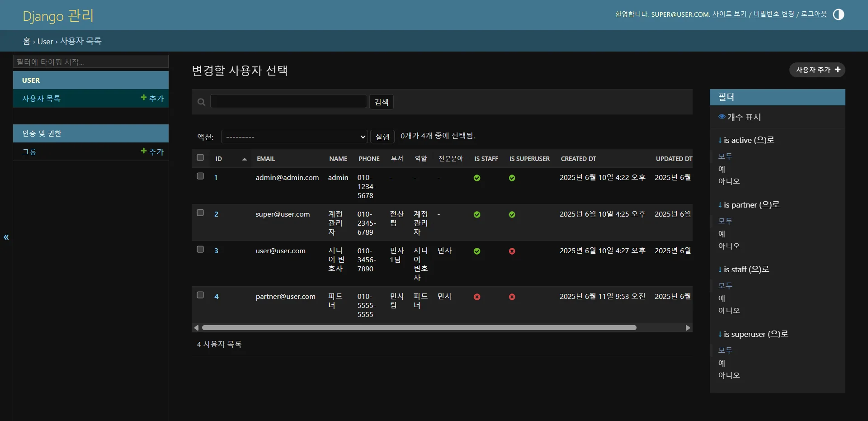The height and width of the screenshot is (421, 868).
Task: Click the eye icon beside 개수 표시
Action: pos(722,117)
